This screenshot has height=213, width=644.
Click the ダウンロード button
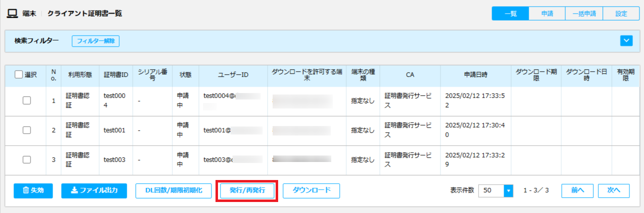click(x=311, y=190)
